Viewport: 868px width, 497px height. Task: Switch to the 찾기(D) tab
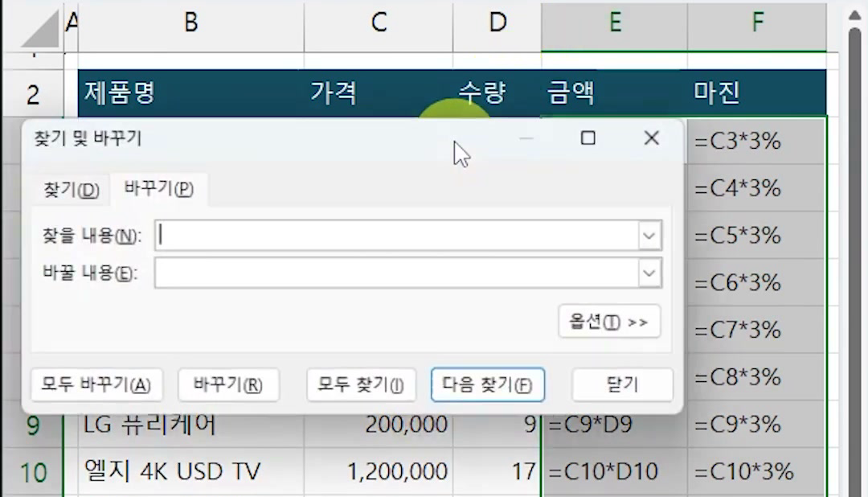(72, 190)
